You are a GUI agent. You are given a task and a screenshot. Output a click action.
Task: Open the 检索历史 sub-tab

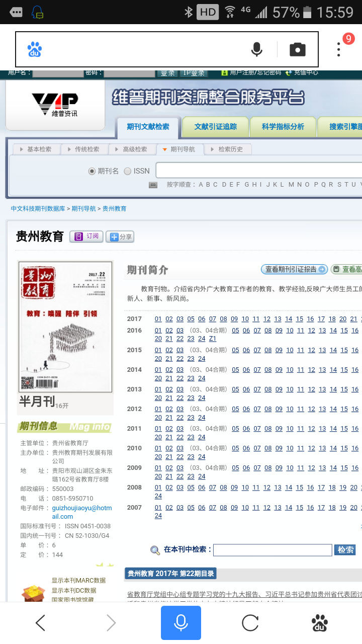click(x=228, y=149)
